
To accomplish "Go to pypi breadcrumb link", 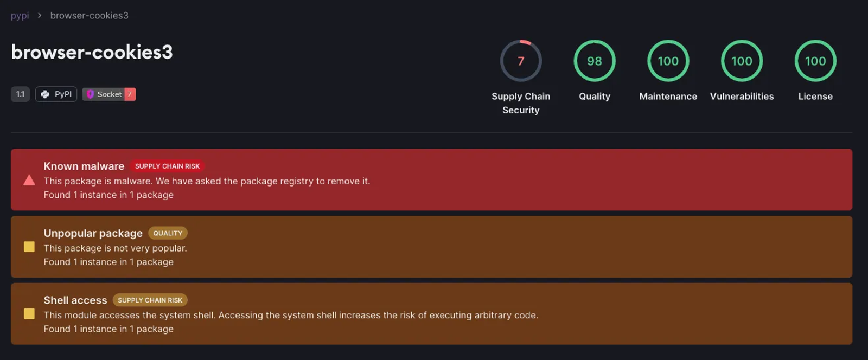I will pyautogui.click(x=20, y=16).
